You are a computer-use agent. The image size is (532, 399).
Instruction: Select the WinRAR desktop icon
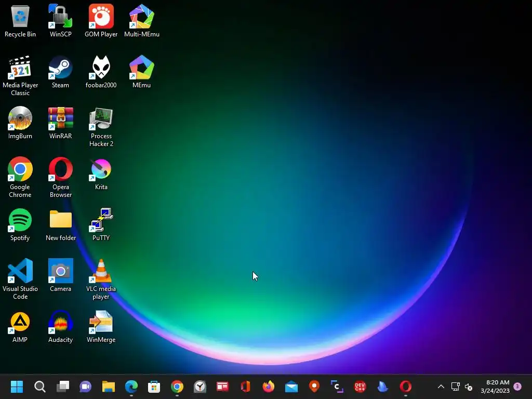point(60,123)
